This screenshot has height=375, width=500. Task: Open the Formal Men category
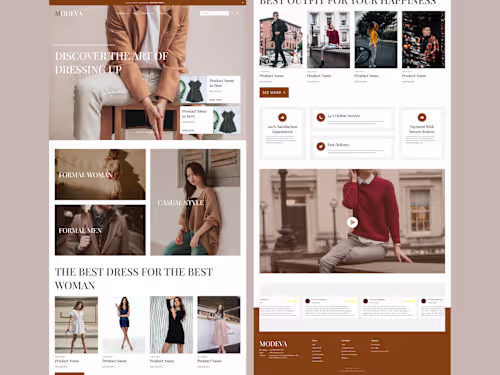100,230
